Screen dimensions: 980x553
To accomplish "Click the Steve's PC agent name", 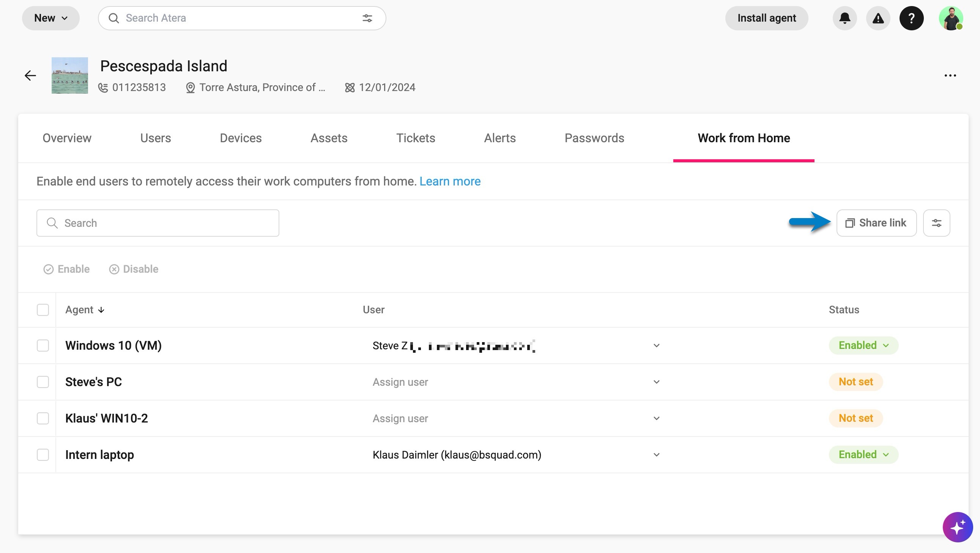I will tap(94, 382).
